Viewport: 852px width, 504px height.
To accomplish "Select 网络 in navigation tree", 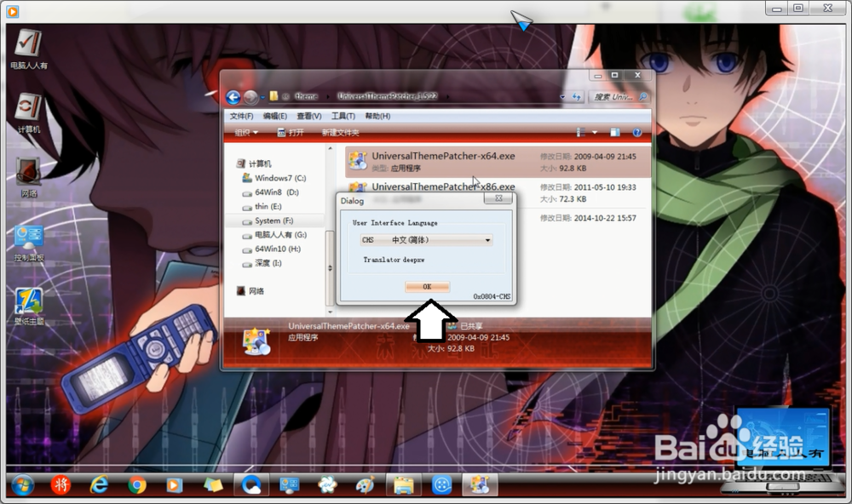I will click(x=250, y=291).
